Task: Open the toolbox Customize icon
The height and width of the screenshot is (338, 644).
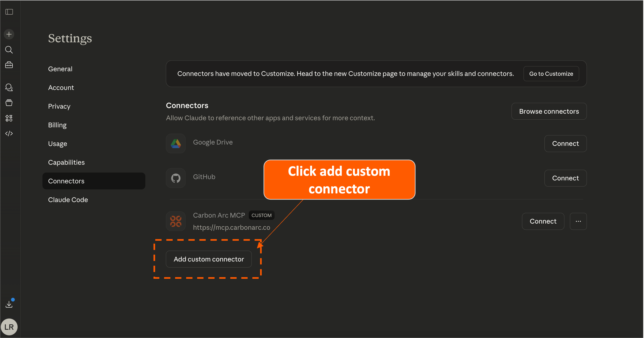Action: pos(9,65)
